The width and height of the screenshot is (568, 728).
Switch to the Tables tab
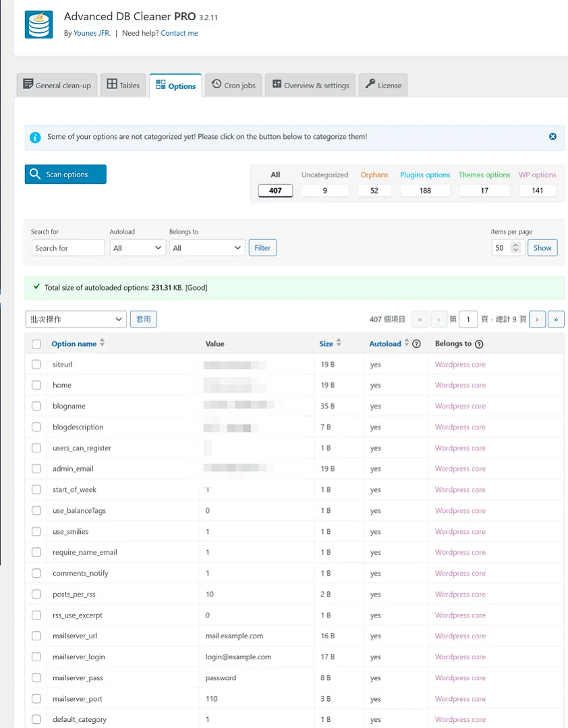point(123,85)
